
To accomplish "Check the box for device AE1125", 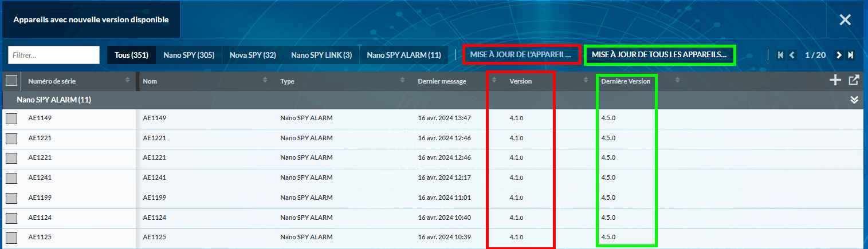I will (11, 238).
